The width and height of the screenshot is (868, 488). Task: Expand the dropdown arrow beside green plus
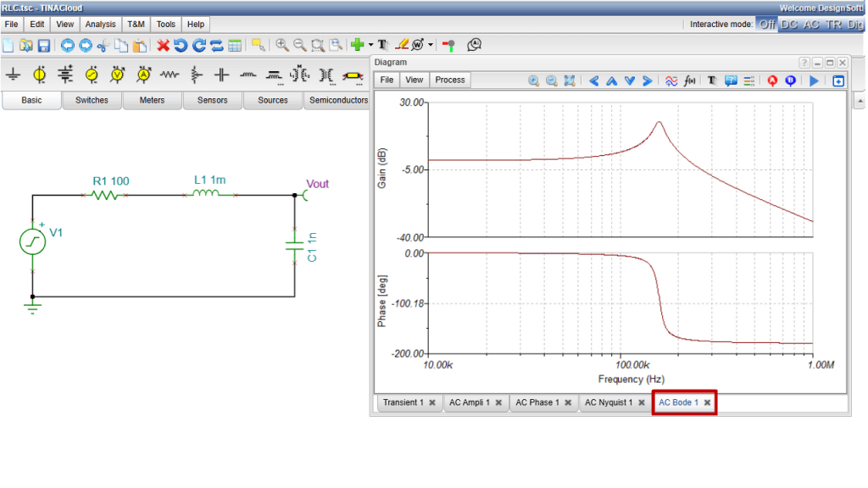(x=371, y=46)
